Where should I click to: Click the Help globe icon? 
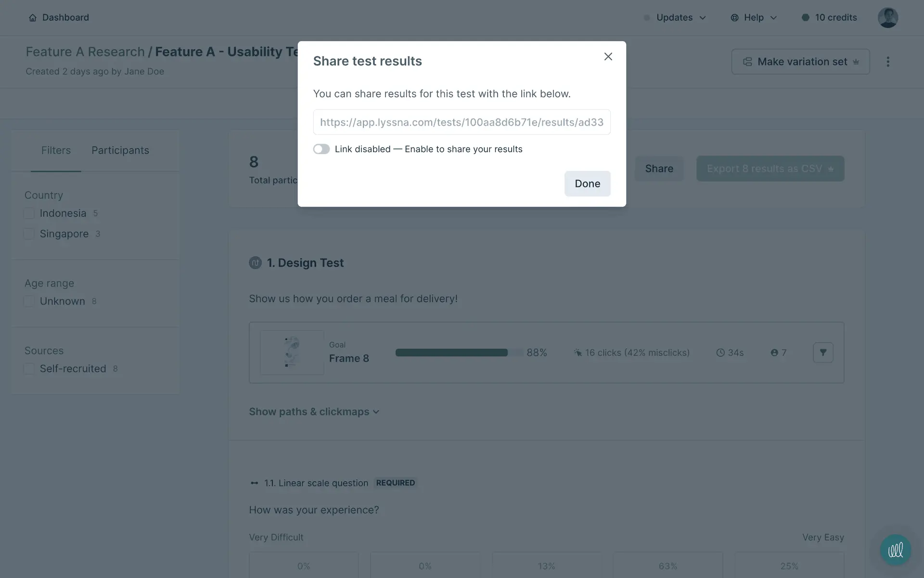(734, 18)
